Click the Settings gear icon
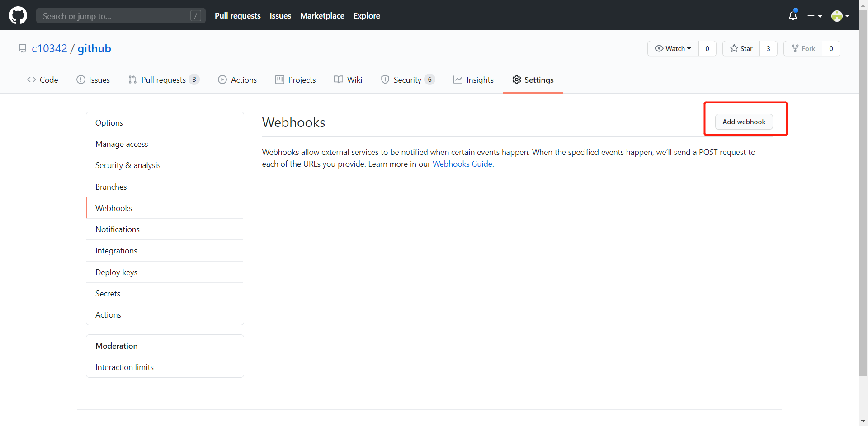 tap(517, 80)
